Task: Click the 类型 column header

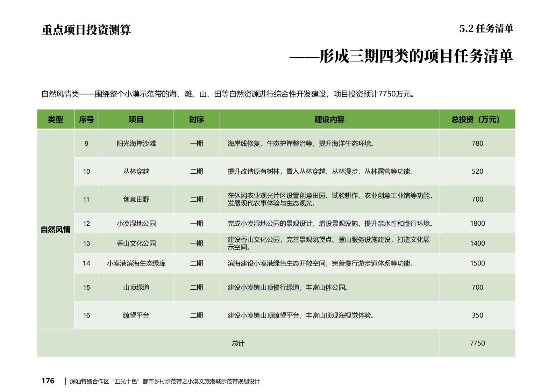Action: click(56, 119)
